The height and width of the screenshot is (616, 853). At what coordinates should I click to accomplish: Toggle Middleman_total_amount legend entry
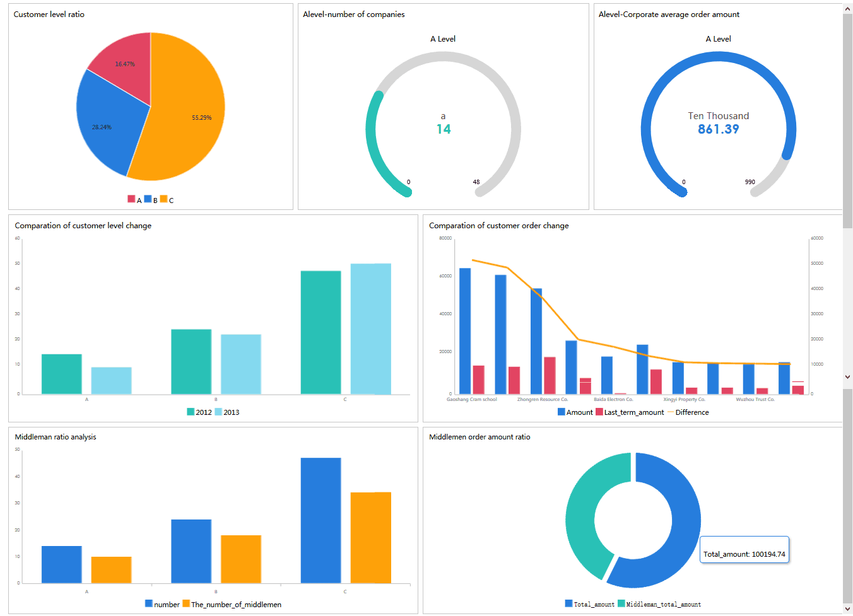[x=659, y=605]
